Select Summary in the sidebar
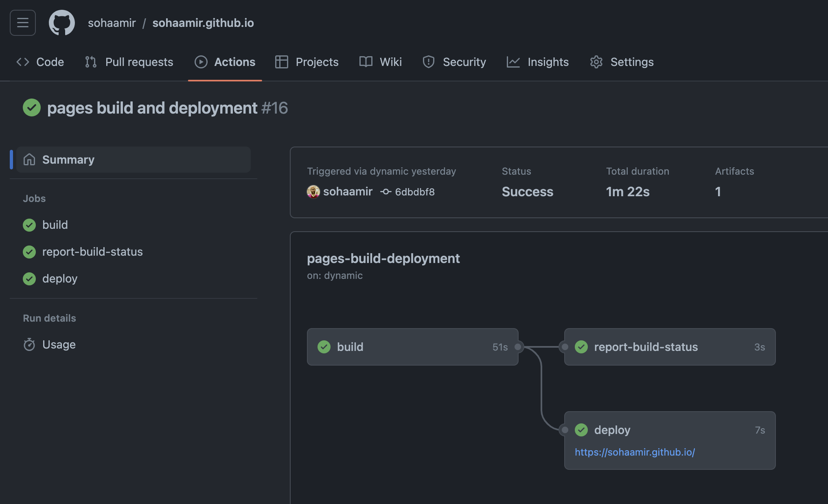 click(x=68, y=159)
